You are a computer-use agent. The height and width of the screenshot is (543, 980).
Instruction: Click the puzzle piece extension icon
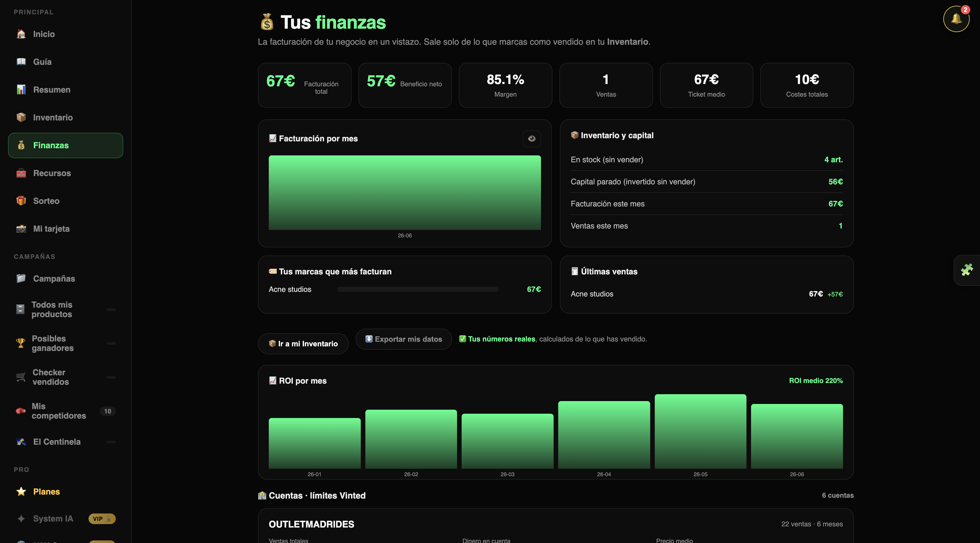click(x=967, y=270)
